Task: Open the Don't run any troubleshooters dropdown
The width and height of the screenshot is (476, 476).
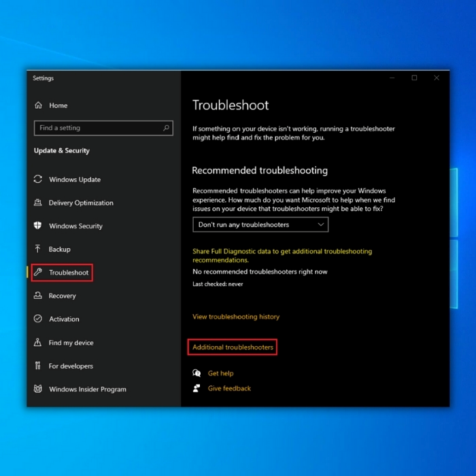Action: point(260,224)
